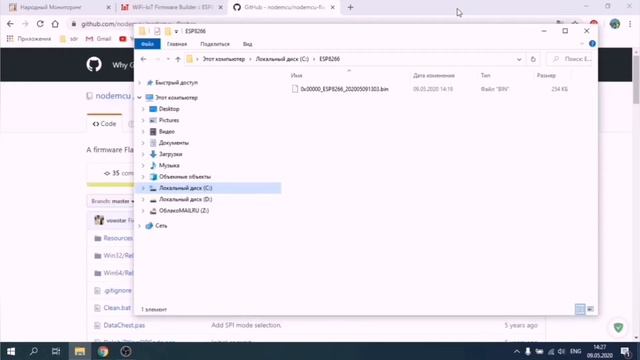
Task: Open the Документы folder icon
Action: coord(153,143)
